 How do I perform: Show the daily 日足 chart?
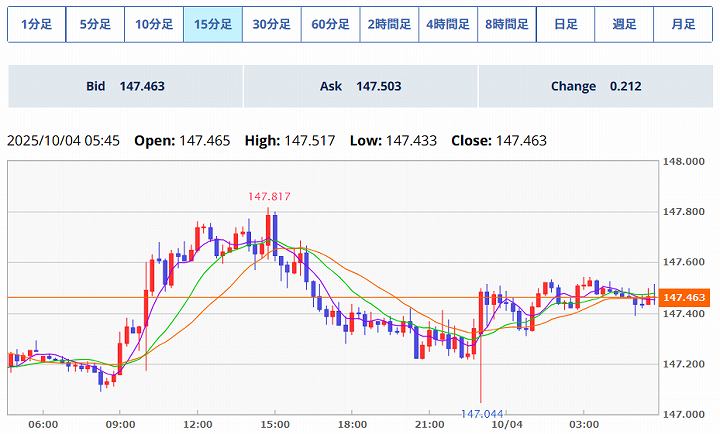565,24
